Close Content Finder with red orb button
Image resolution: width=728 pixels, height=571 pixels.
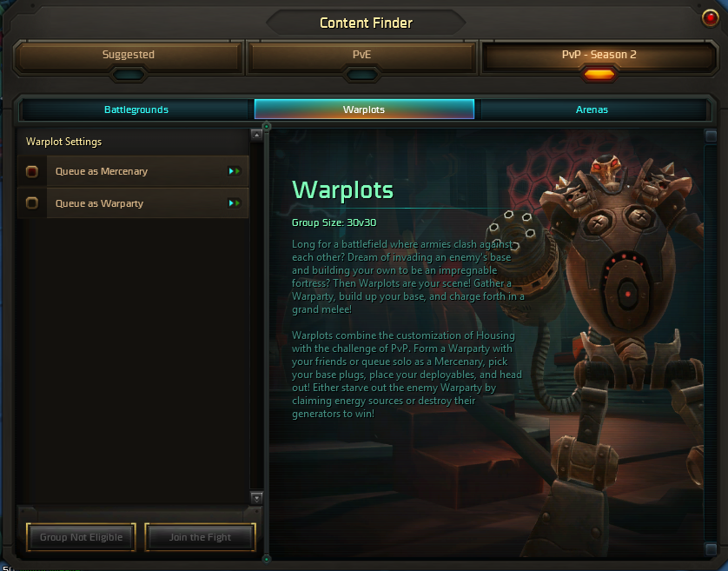click(x=710, y=18)
